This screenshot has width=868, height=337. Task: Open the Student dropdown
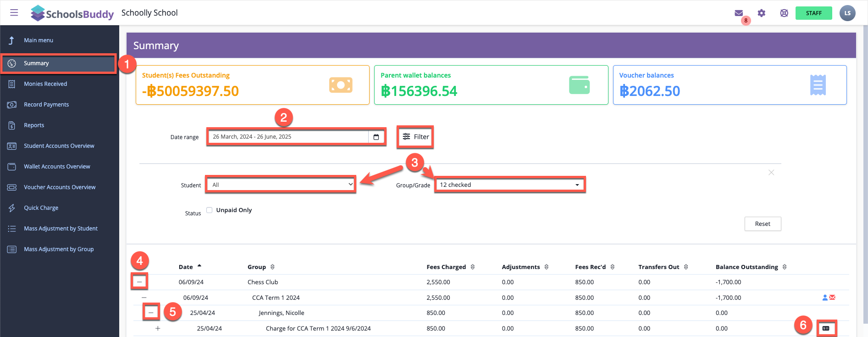pos(281,185)
